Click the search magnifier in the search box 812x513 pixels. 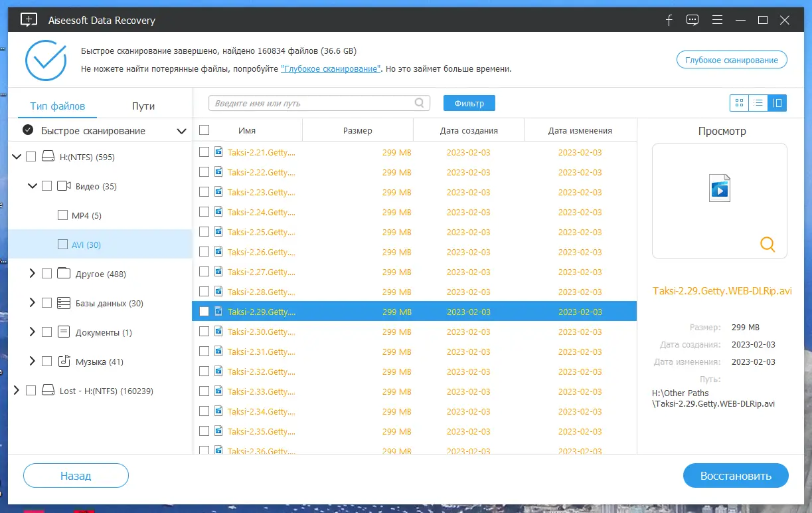click(x=420, y=103)
